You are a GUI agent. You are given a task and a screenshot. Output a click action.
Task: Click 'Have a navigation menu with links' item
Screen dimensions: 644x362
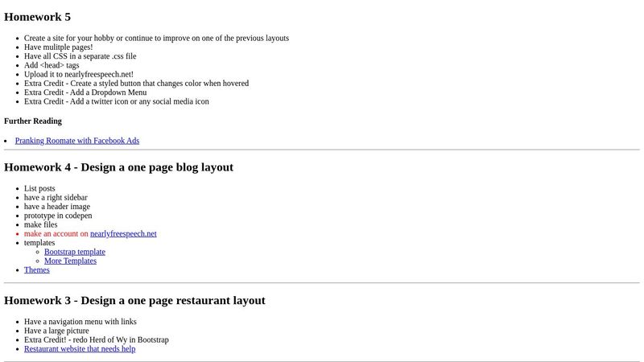pyautogui.click(x=80, y=322)
